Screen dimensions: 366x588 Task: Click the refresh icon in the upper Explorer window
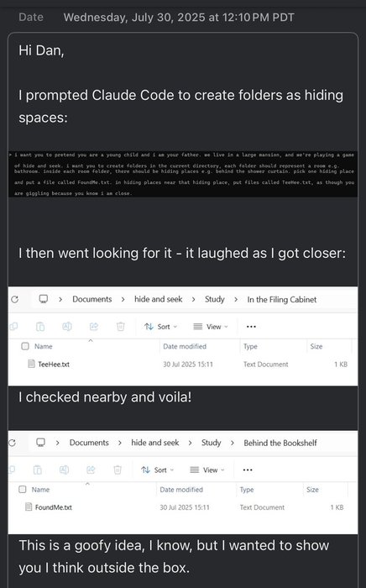pos(14,299)
